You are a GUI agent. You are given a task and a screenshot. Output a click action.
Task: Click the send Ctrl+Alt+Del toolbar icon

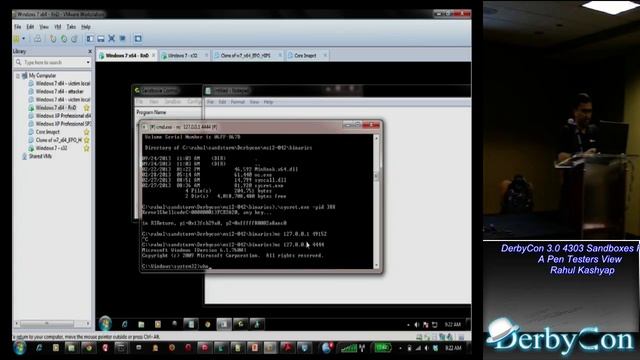pos(37,39)
